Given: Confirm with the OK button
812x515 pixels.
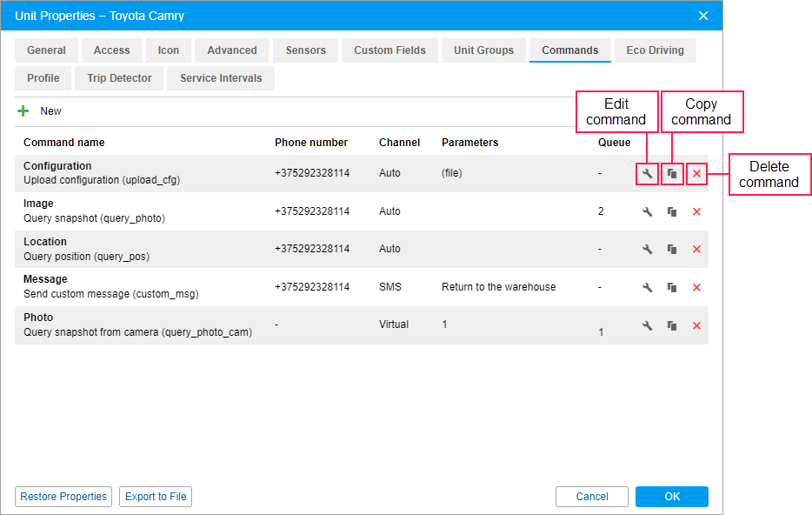Looking at the screenshot, I should pos(672,497).
